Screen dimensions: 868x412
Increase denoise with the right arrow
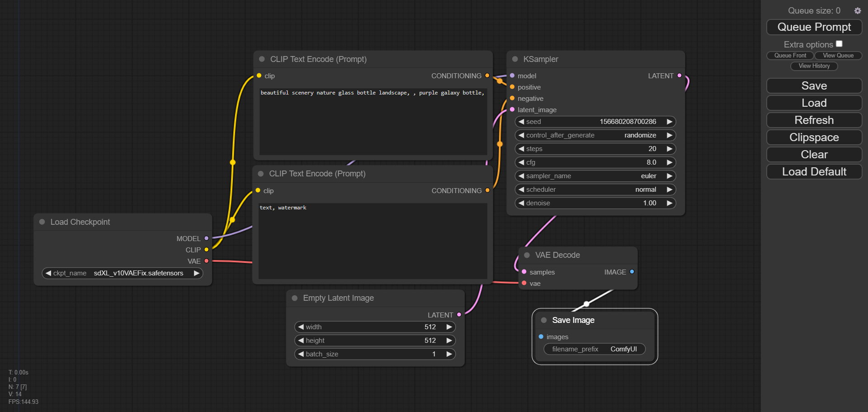tap(670, 203)
